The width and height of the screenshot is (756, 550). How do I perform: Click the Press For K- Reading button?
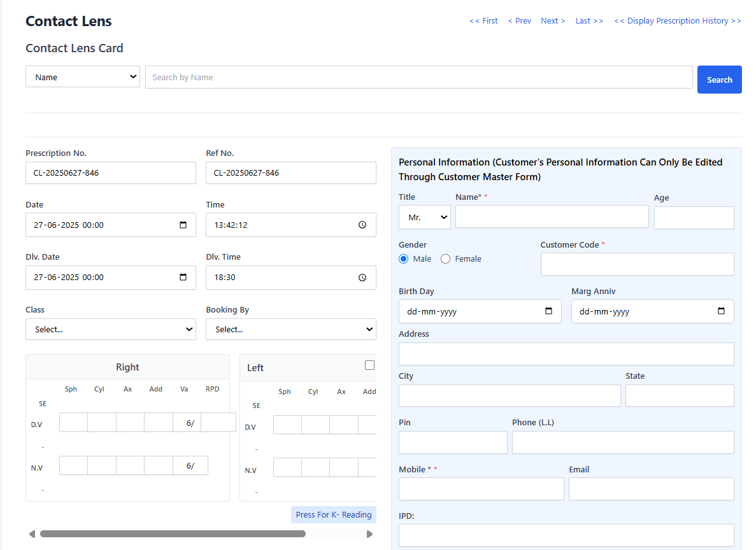(x=334, y=515)
